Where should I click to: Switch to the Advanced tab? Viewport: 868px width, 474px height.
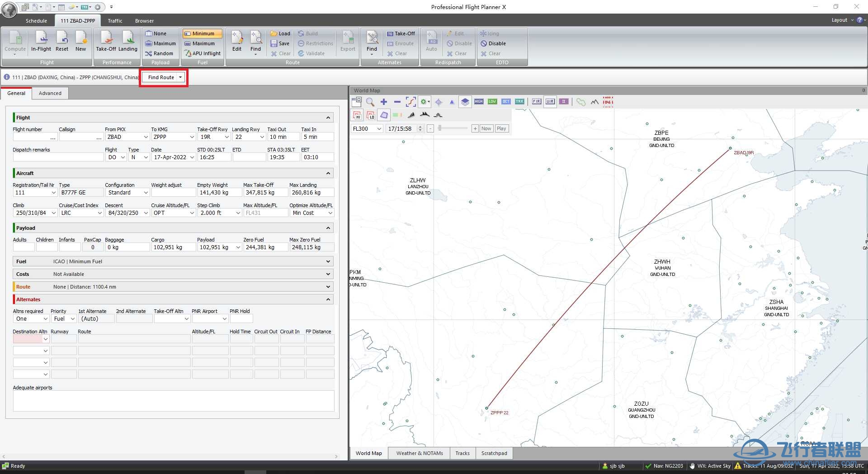pyautogui.click(x=50, y=93)
